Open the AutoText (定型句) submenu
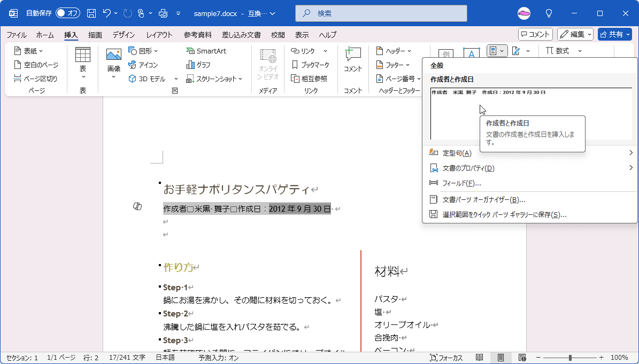The width and height of the screenshot is (639, 364). 530,153
